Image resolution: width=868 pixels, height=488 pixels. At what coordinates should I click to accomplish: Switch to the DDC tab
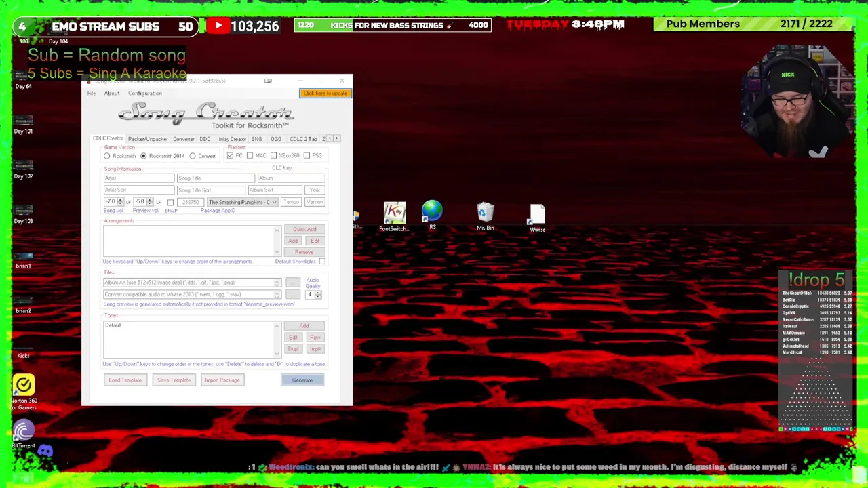pos(205,139)
